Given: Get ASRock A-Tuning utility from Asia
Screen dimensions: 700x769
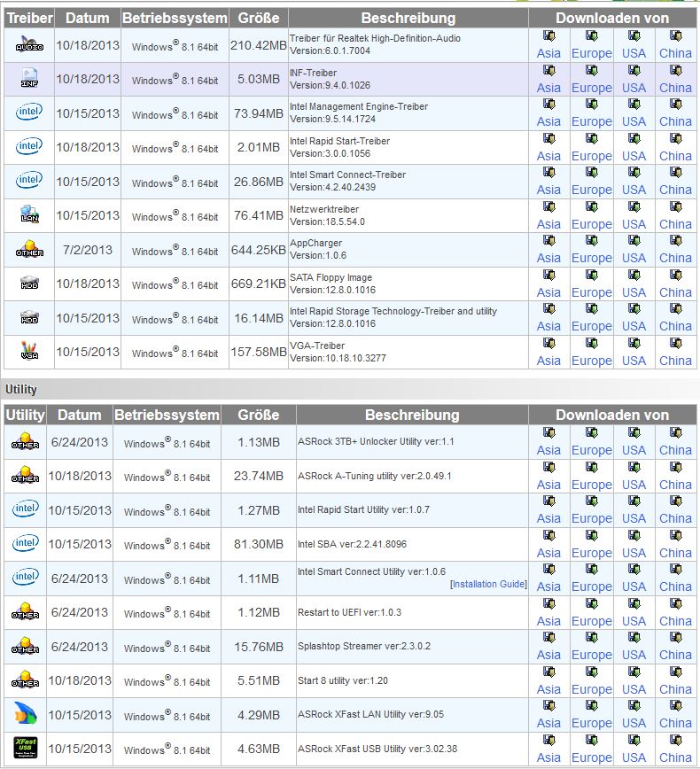Looking at the screenshot, I should (x=548, y=485).
